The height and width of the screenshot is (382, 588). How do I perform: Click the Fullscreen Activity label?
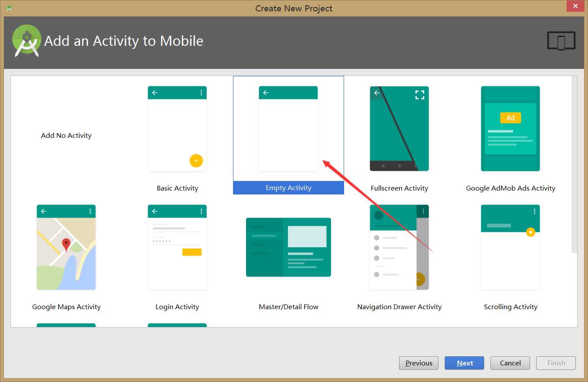[399, 188]
